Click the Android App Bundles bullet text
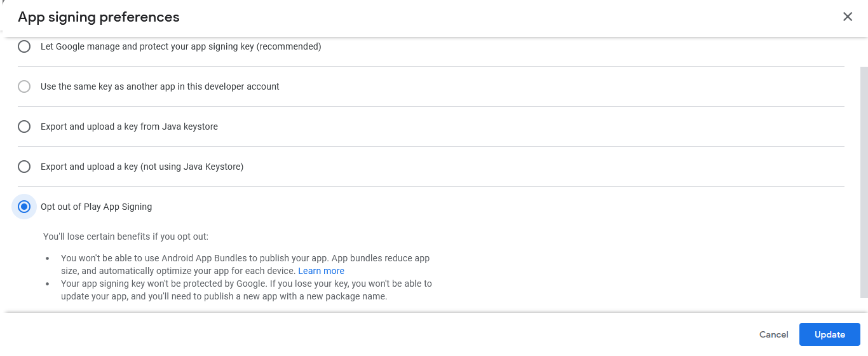Viewport: 868px width, 356px height. 245,259
